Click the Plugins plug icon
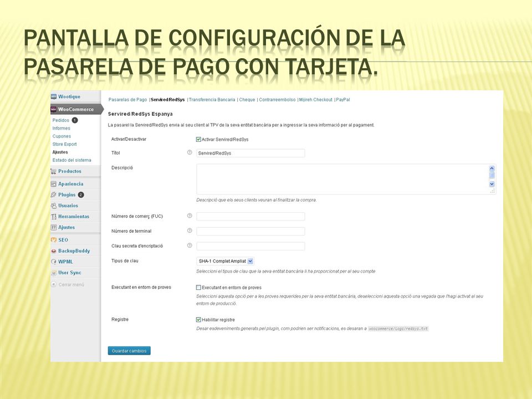 tap(54, 195)
